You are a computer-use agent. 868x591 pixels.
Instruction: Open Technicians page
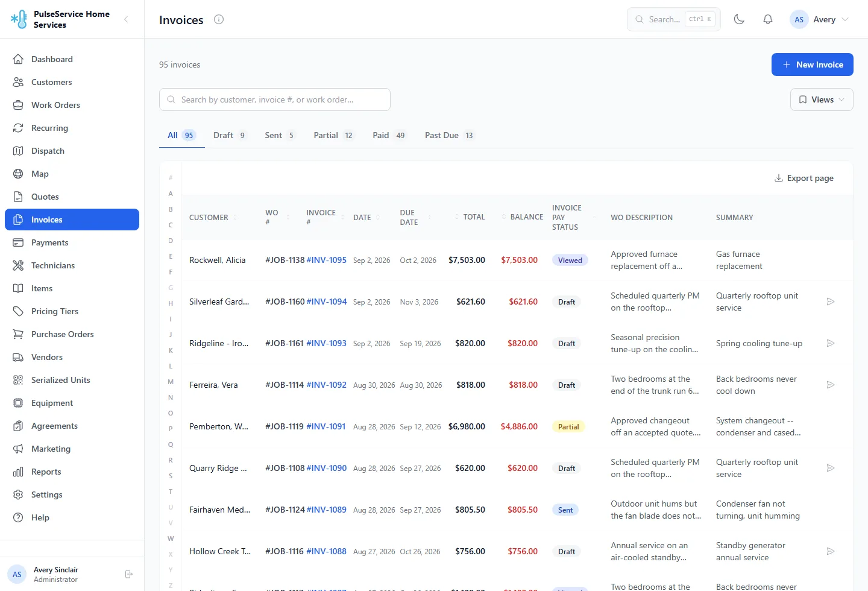72,265
